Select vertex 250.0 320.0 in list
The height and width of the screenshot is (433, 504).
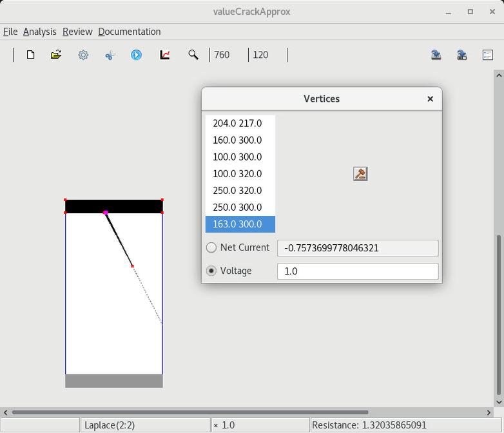click(237, 191)
